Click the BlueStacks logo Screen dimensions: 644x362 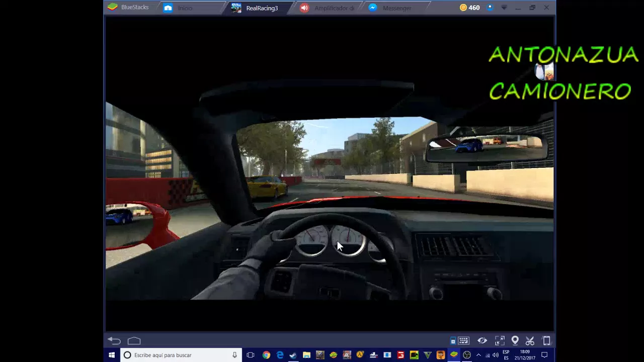[x=113, y=7]
